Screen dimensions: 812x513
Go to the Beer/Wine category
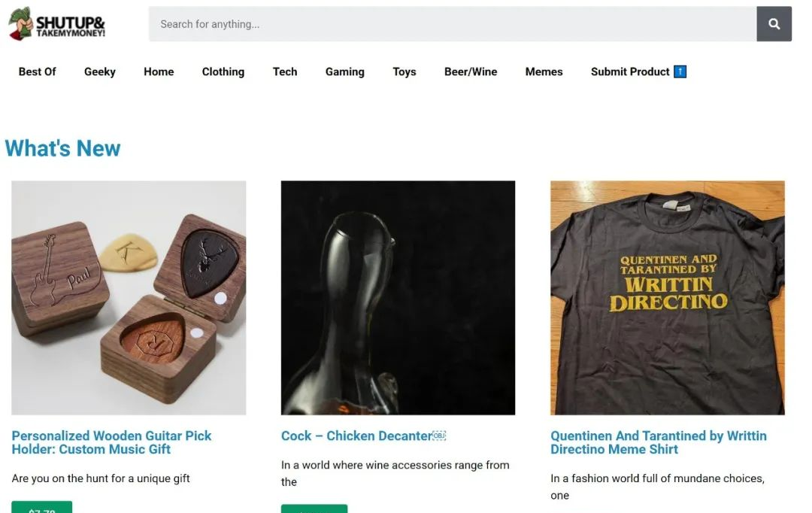point(471,71)
